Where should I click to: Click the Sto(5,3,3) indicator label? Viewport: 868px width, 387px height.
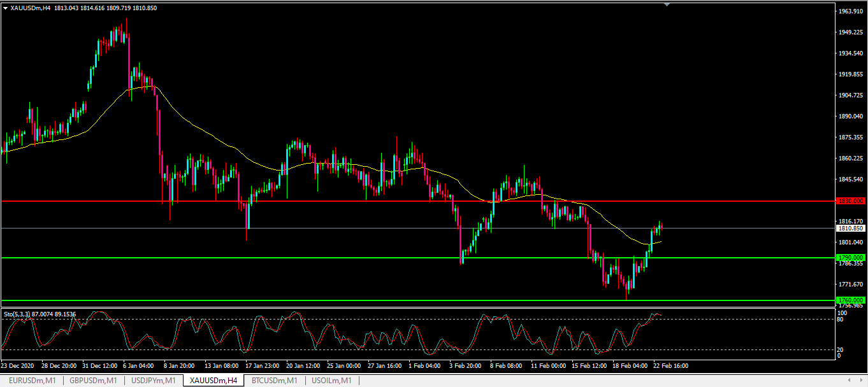click(40, 314)
